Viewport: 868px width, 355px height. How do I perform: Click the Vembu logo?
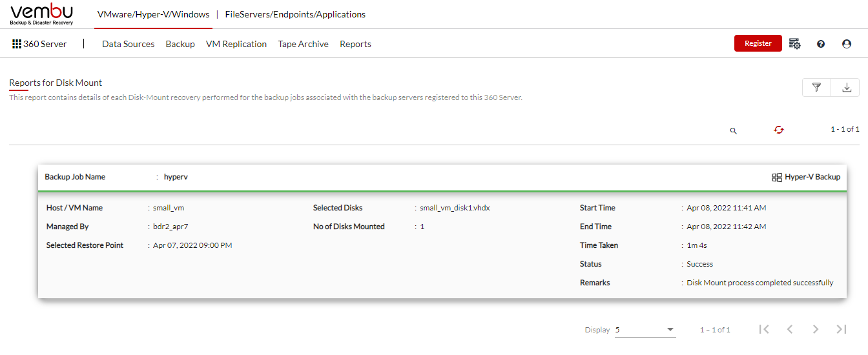click(42, 14)
